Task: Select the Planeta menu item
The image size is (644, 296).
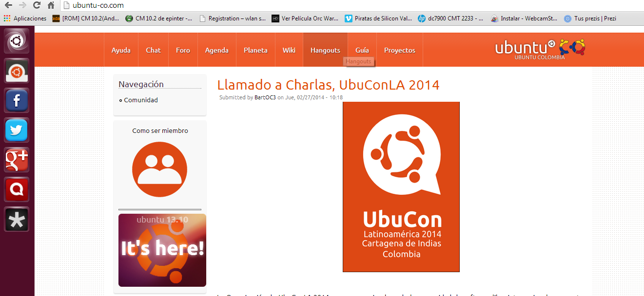Action: coord(255,50)
